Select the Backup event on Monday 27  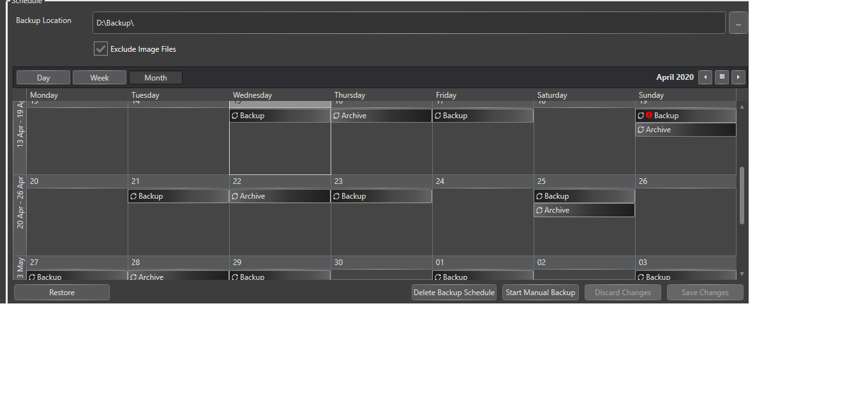[x=77, y=276]
